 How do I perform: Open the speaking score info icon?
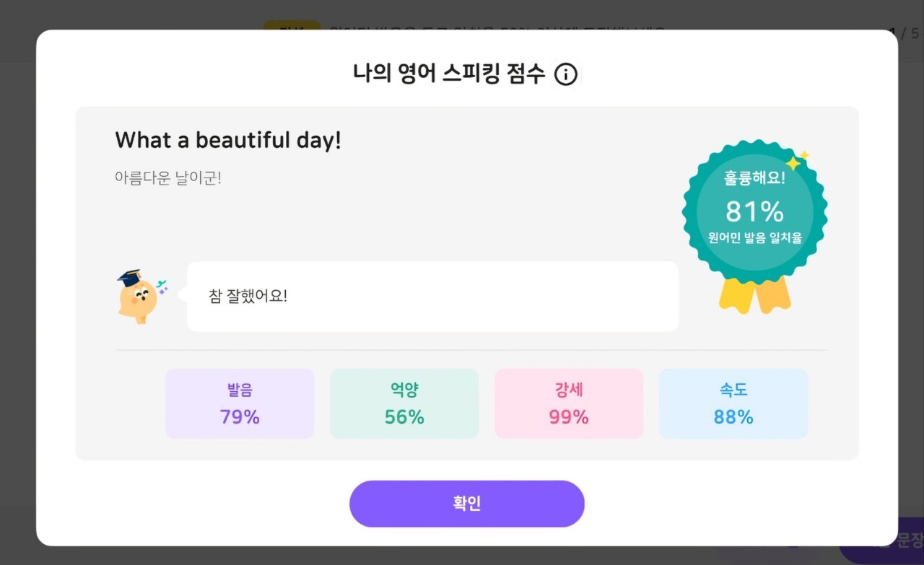click(567, 74)
